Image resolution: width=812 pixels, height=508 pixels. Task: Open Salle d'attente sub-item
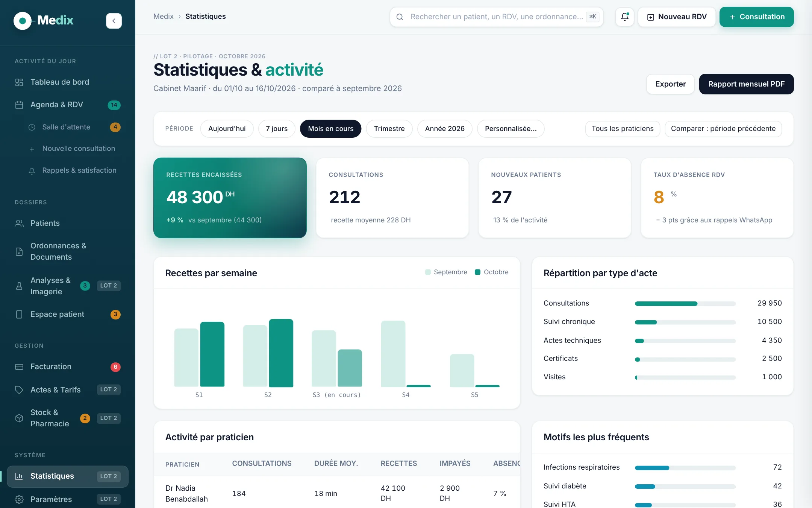click(74, 127)
